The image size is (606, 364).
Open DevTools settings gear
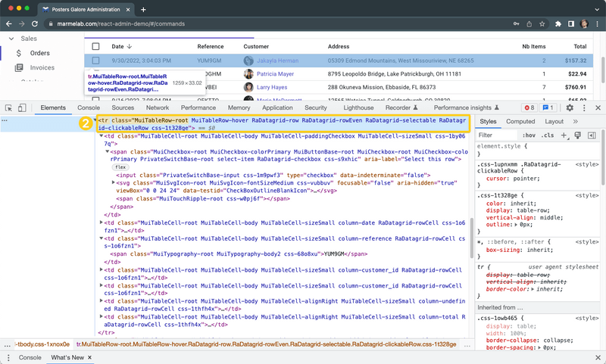pyautogui.click(x=570, y=108)
